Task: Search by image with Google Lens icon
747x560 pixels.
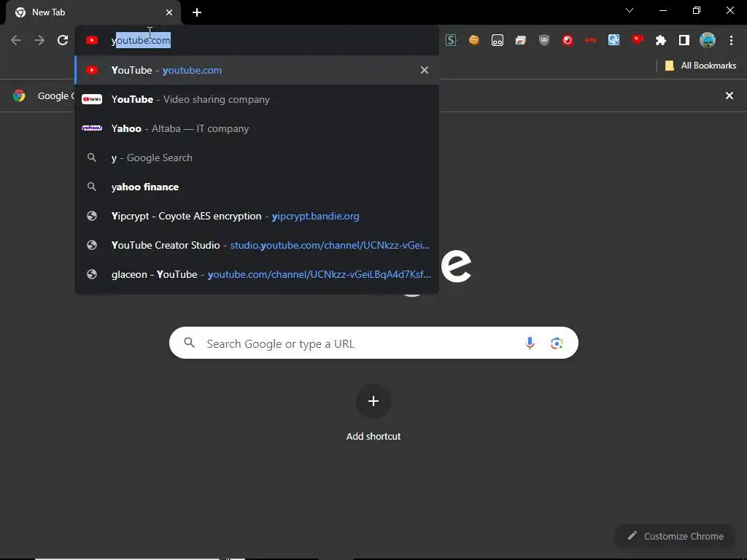Action: coord(557,343)
